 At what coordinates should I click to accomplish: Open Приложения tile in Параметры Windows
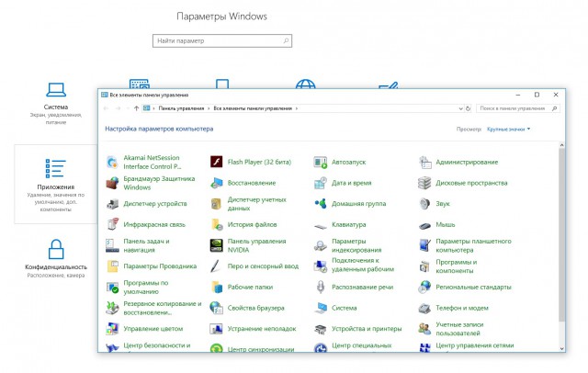[x=55, y=184]
